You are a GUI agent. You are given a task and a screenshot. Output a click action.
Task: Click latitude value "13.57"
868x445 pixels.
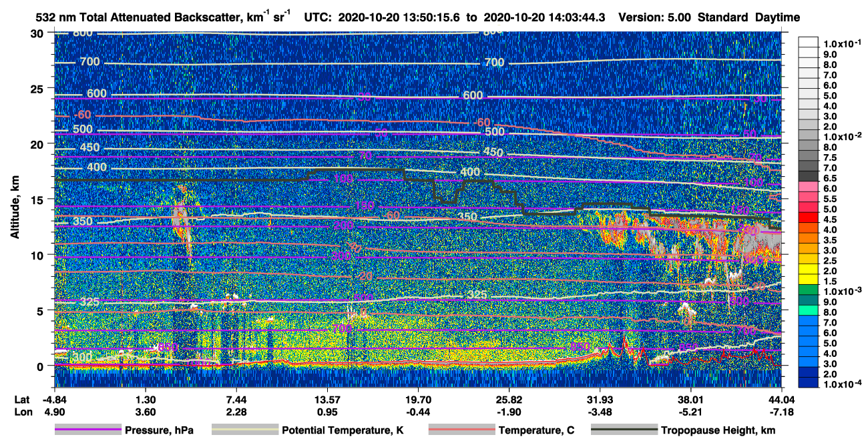(327, 399)
